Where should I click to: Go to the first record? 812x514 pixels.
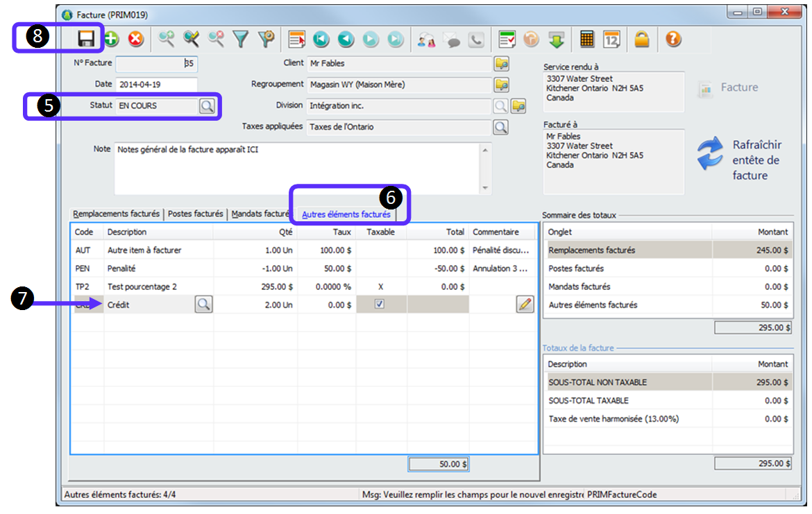tap(321, 40)
